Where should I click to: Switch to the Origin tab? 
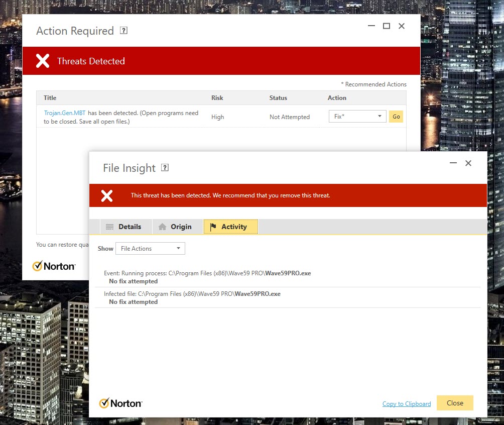pos(177,227)
